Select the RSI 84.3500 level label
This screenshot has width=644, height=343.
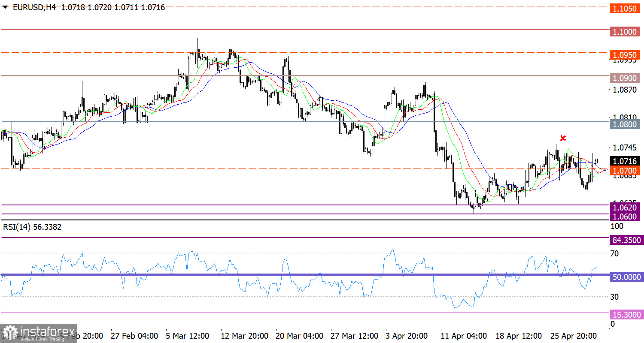click(626, 241)
